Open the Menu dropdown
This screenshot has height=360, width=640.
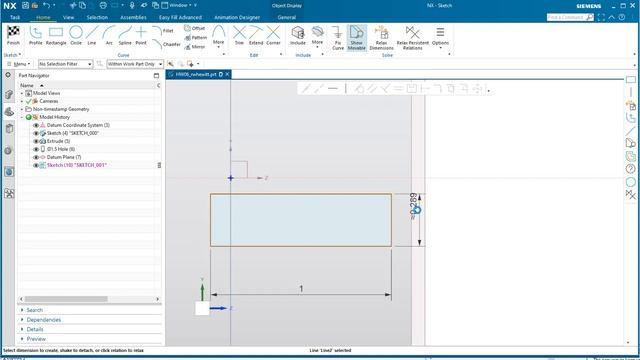coord(19,64)
